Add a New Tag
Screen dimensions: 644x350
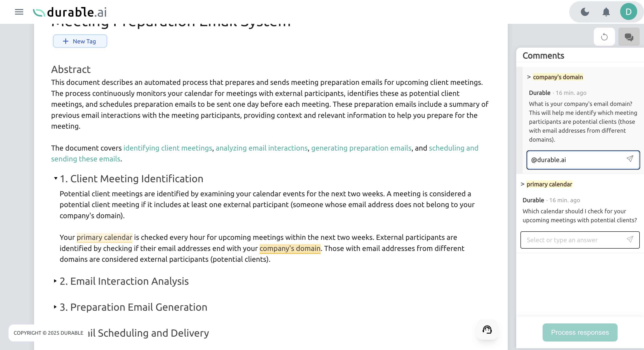coord(80,41)
